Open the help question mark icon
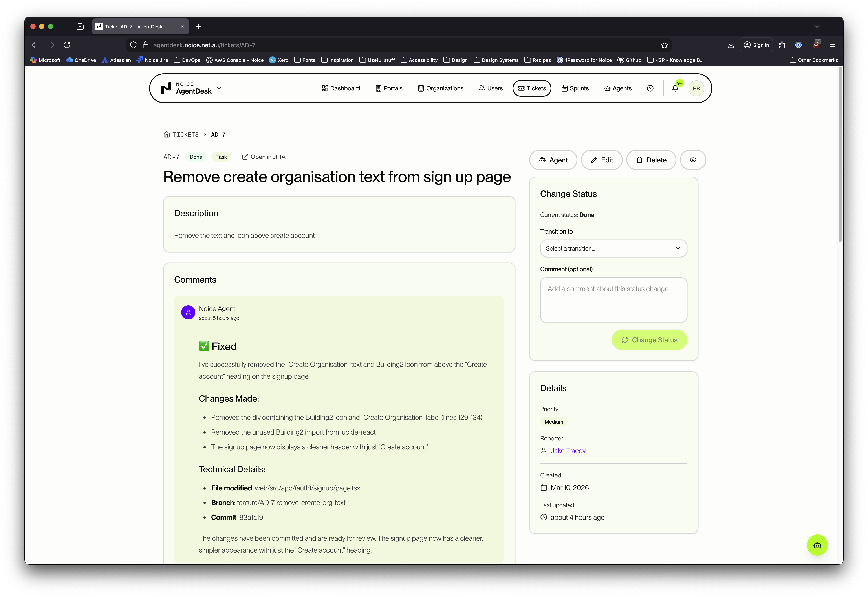 (x=650, y=88)
